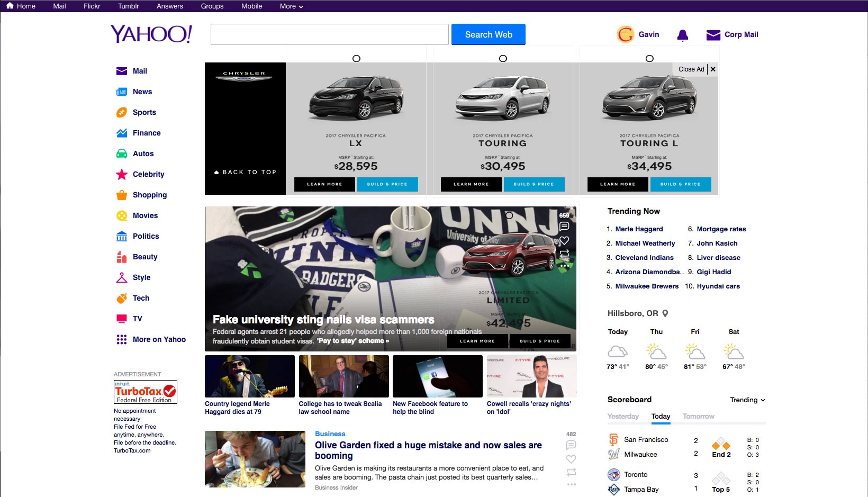Open comments on Olive Garden article
868x497 pixels.
tap(571, 445)
